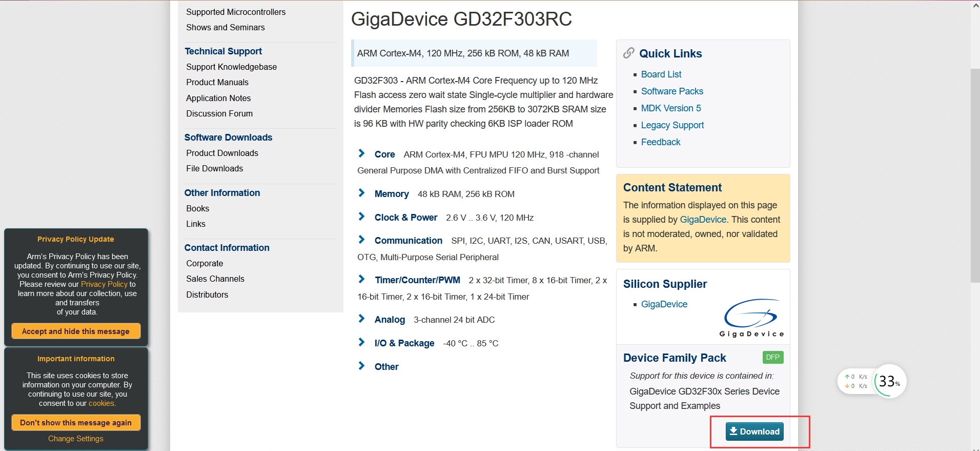The image size is (980, 451).
Task: Open Legacy Support quick link
Action: (672, 125)
